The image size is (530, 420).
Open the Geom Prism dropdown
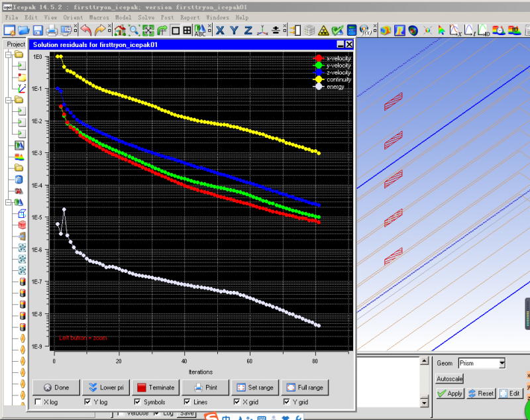[502, 363]
